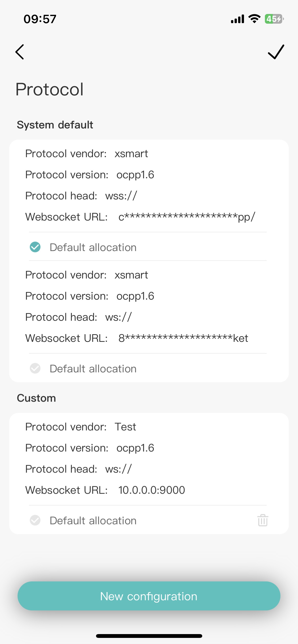Tap the home indicator bar

(x=149, y=636)
